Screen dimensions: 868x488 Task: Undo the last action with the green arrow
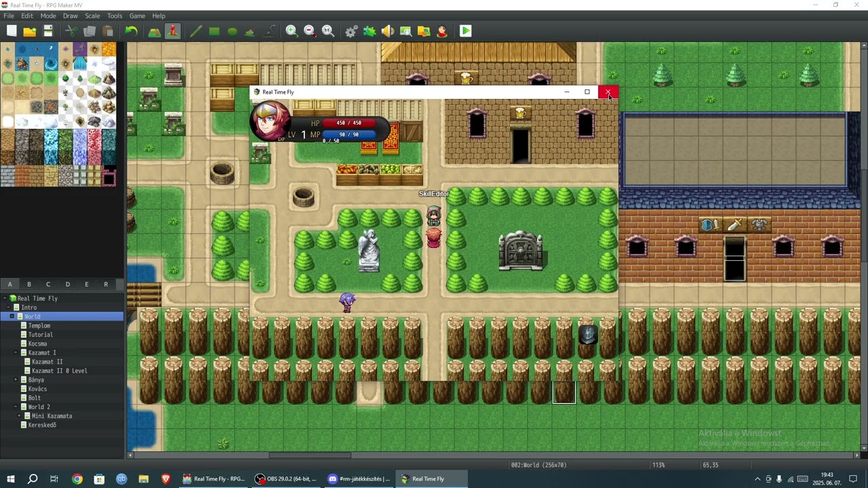[x=132, y=31]
